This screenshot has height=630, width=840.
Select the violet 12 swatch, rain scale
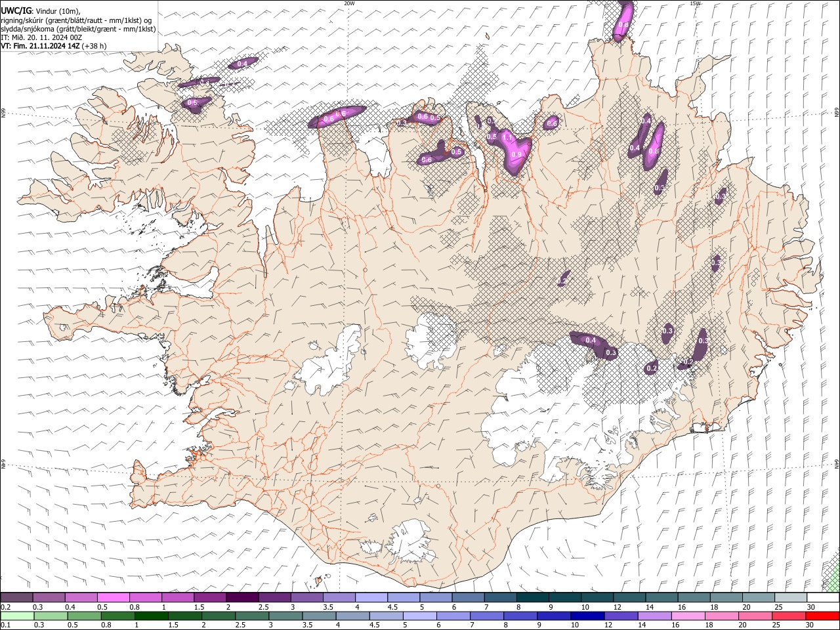click(x=620, y=616)
